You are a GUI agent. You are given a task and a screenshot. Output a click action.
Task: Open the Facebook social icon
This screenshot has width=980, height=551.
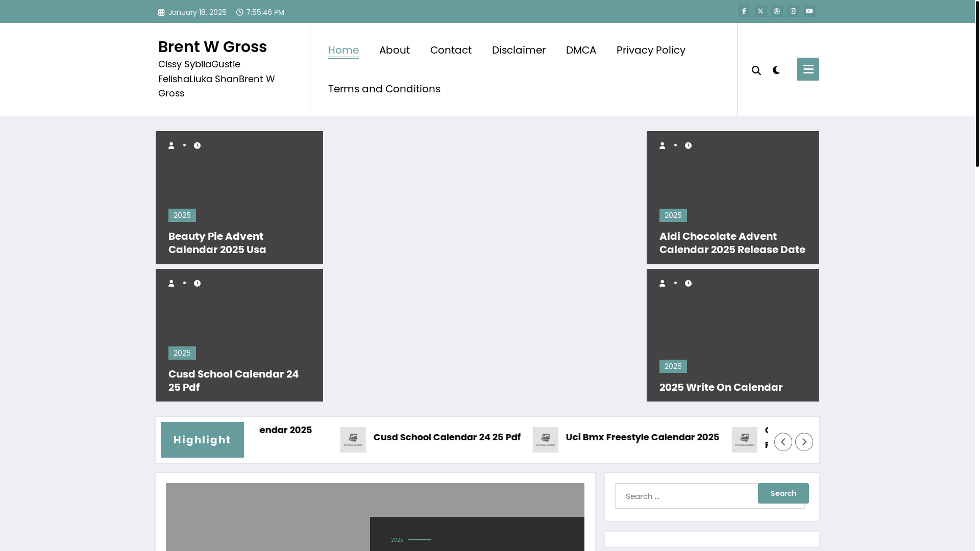pos(744,11)
